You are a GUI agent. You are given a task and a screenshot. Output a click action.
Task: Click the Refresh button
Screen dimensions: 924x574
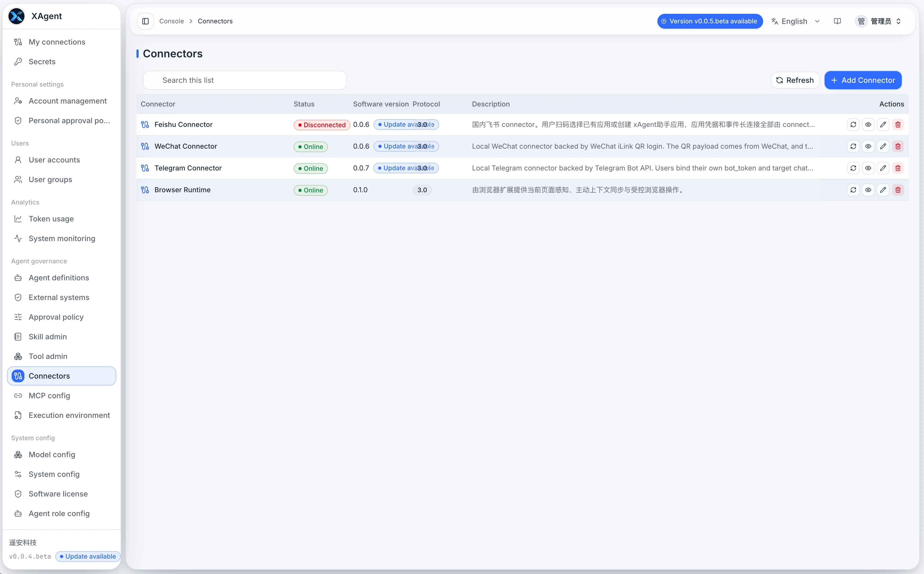(x=795, y=80)
